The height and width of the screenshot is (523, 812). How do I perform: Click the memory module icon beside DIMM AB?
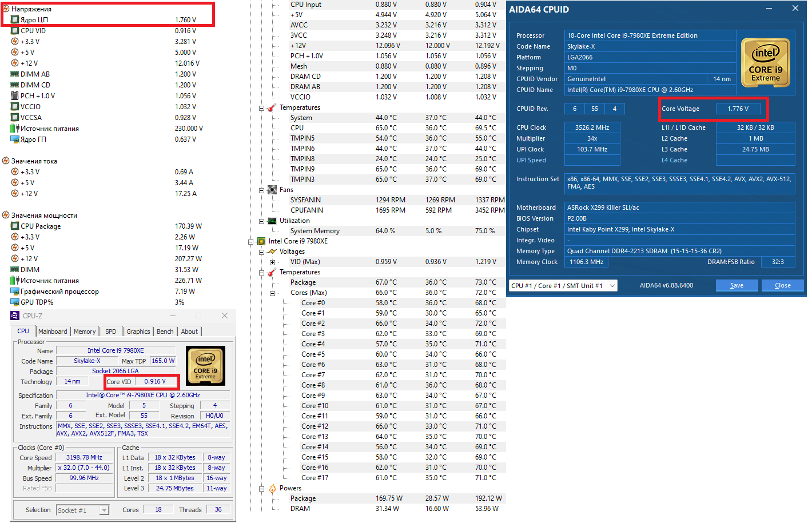tap(15, 74)
